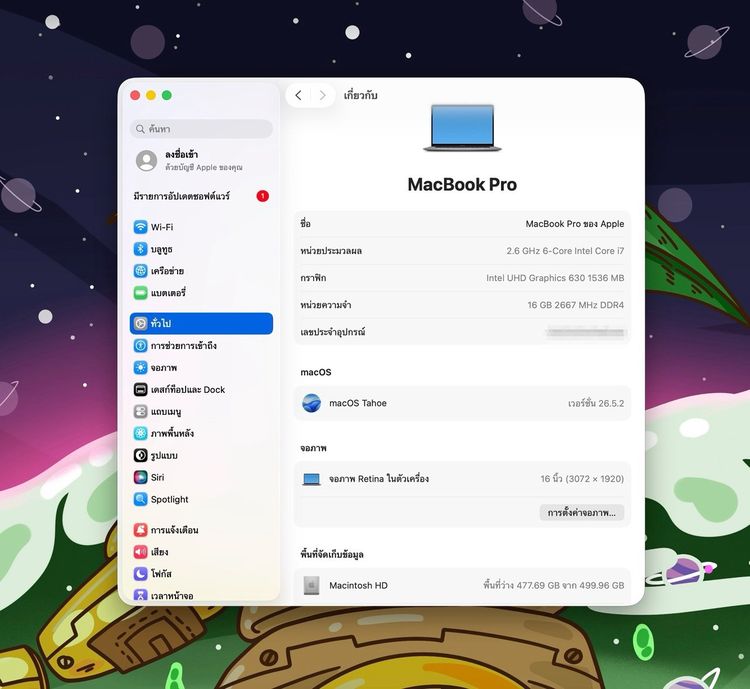Open the Bluetooth (บลูทูธ) icon
The image size is (750, 689).
point(140,249)
